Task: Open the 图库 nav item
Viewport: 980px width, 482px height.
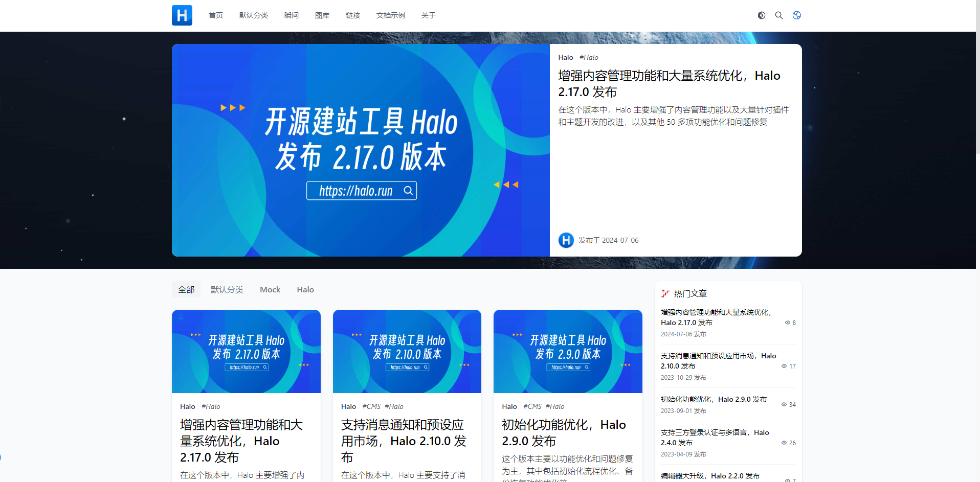Action: tap(322, 15)
